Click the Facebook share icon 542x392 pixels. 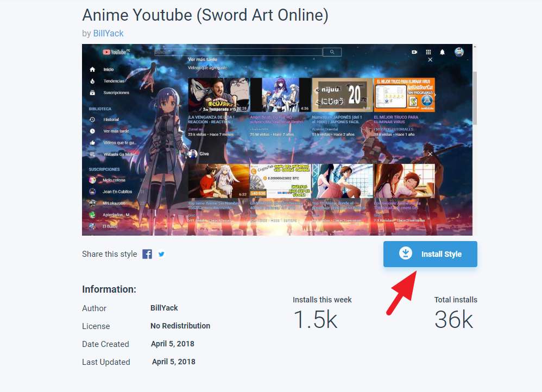click(x=147, y=254)
